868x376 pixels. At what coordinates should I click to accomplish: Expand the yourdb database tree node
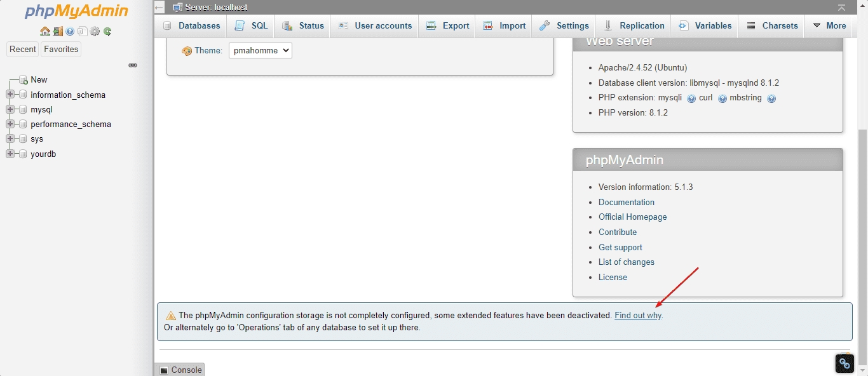[10, 154]
